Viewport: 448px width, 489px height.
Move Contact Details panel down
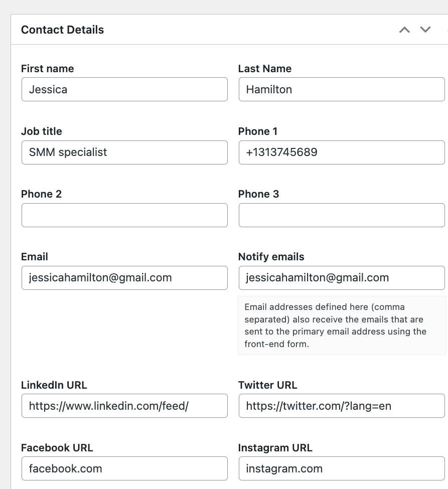click(425, 30)
